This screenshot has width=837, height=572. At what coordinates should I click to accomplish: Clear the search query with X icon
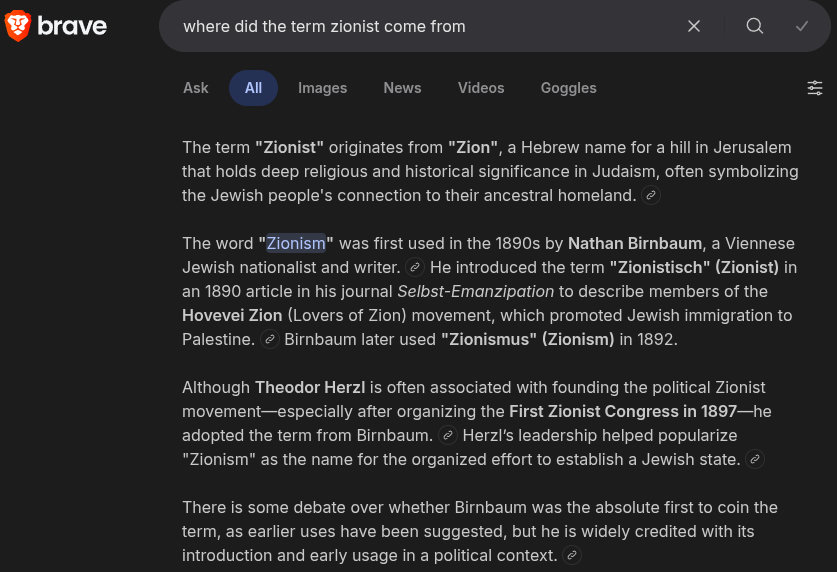click(x=694, y=26)
